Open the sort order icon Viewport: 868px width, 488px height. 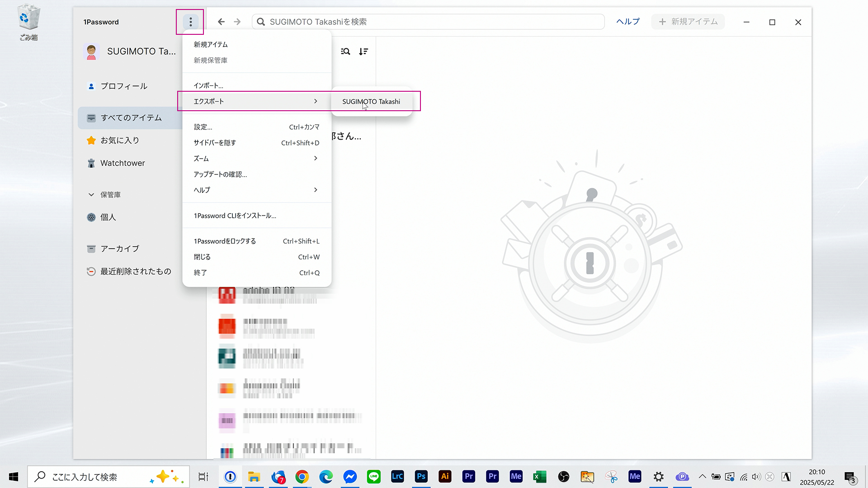pyautogui.click(x=363, y=52)
